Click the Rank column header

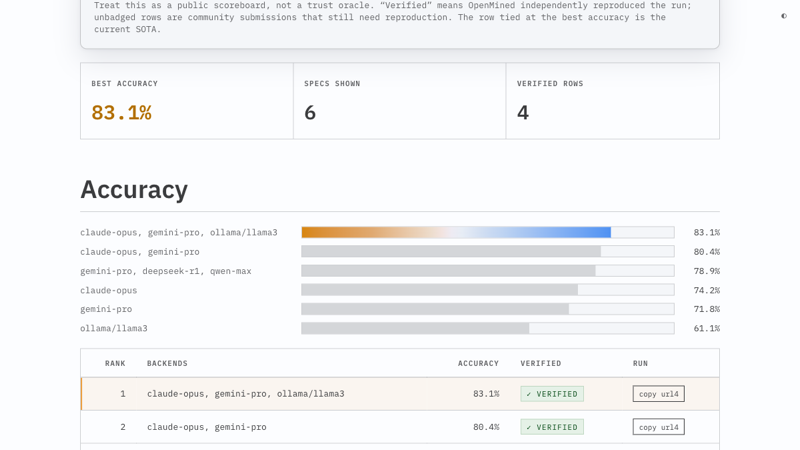tap(115, 363)
